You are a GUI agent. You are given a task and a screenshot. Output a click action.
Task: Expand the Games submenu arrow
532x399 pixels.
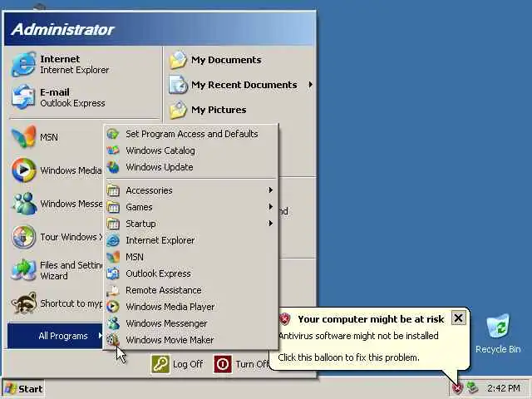tap(270, 207)
